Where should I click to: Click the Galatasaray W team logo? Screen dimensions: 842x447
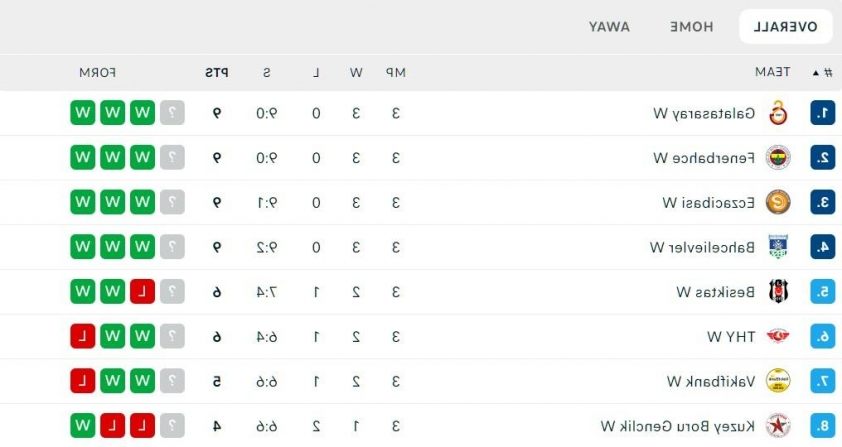pyautogui.click(x=778, y=113)
